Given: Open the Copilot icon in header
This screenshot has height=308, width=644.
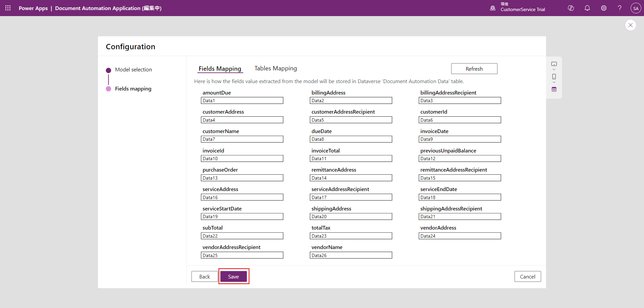Looking at the screenshot, I should [571, 8].
